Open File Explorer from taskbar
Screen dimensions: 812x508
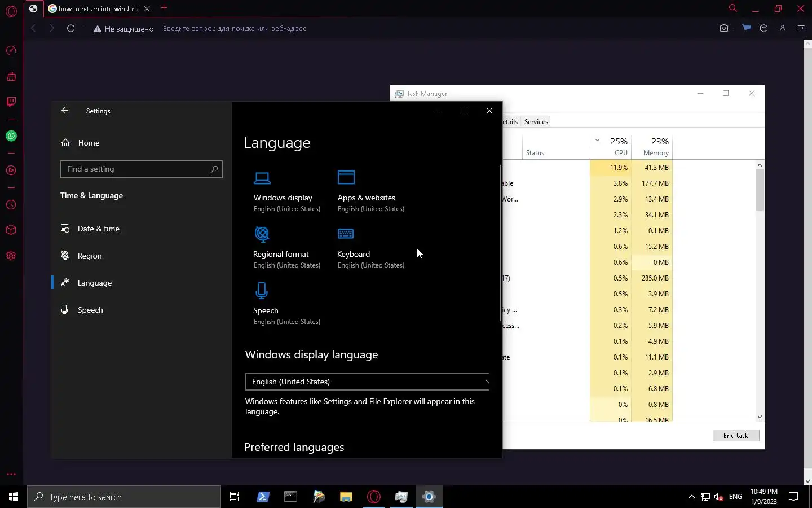click(x=346, y=497)
